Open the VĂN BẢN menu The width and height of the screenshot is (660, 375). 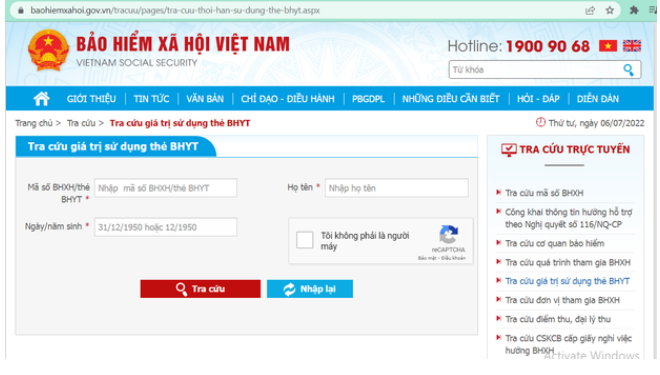[205, 99]
